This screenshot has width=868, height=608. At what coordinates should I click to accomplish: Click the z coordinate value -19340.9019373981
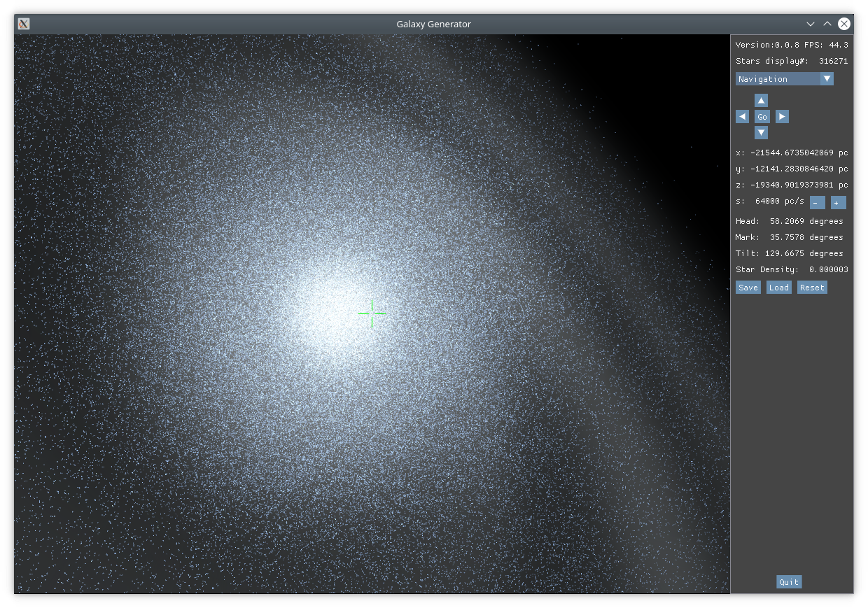[x=792, y=185]
